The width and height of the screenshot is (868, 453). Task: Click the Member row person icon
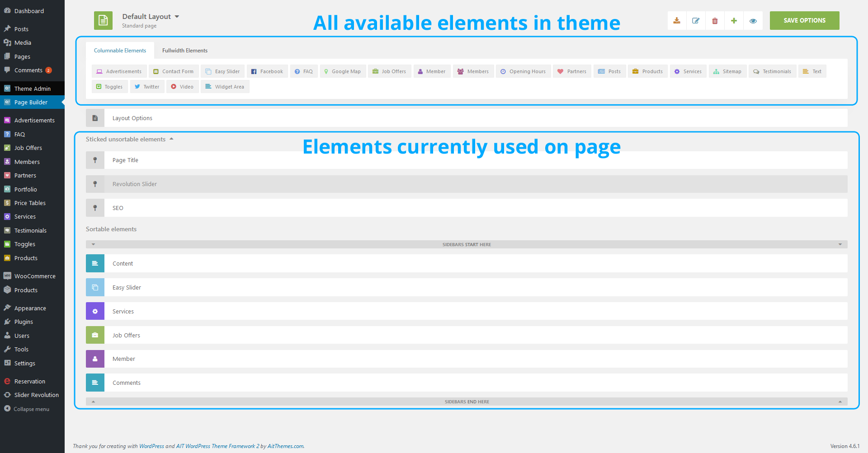click(x=95, y=359)
